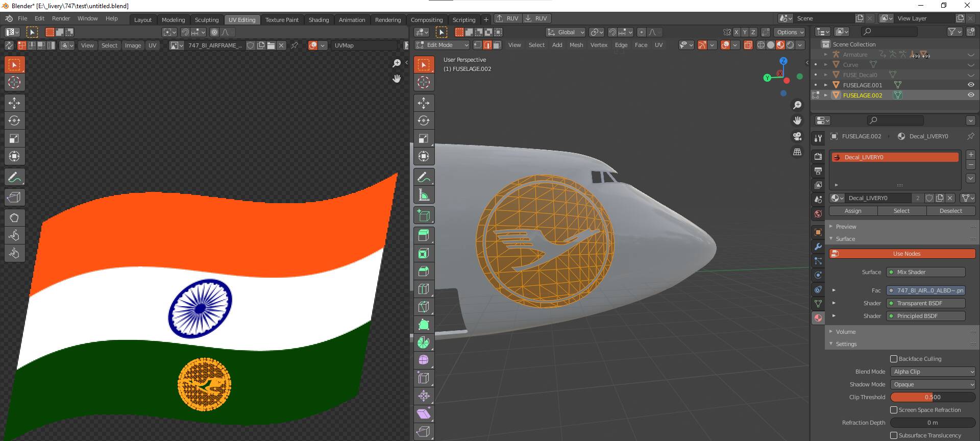This screenshot has height=441, width=980.
Task: Open the World properties tab
Action: pyautogui.click(x=818, y=214)
